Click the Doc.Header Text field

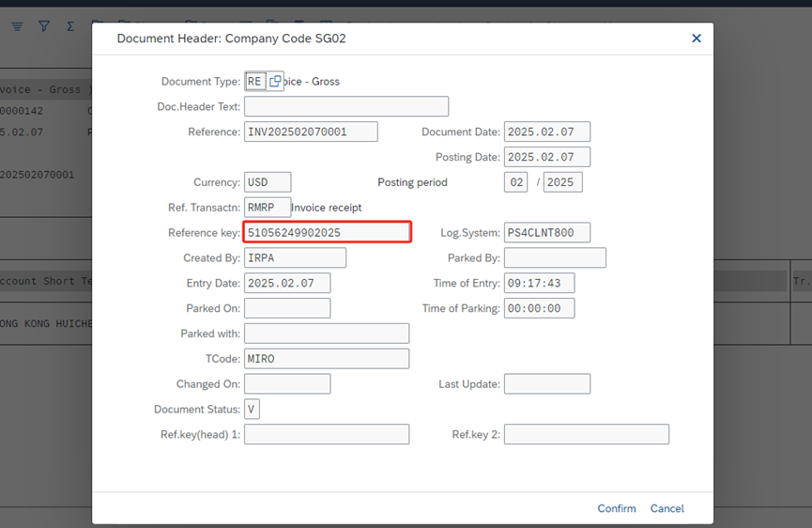[345, 107]
